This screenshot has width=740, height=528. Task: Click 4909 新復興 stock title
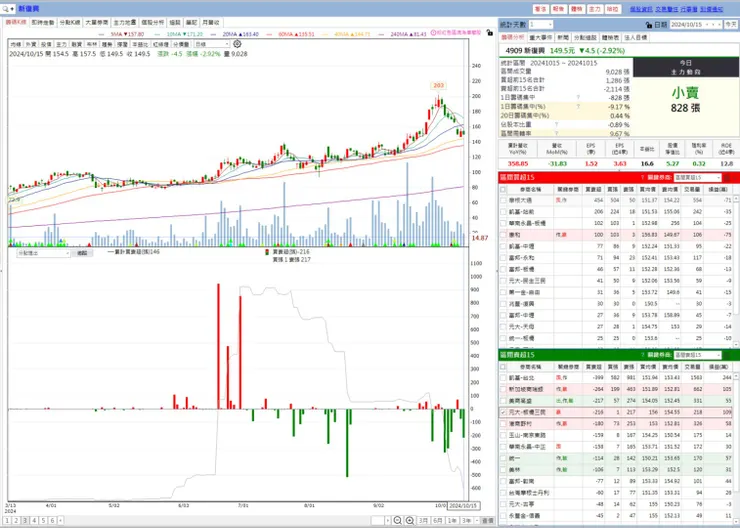click(x=525, y=50)
